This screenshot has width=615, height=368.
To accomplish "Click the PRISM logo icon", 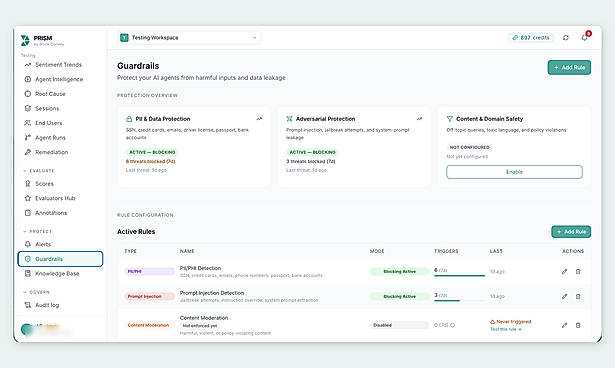I will [25, 40].
